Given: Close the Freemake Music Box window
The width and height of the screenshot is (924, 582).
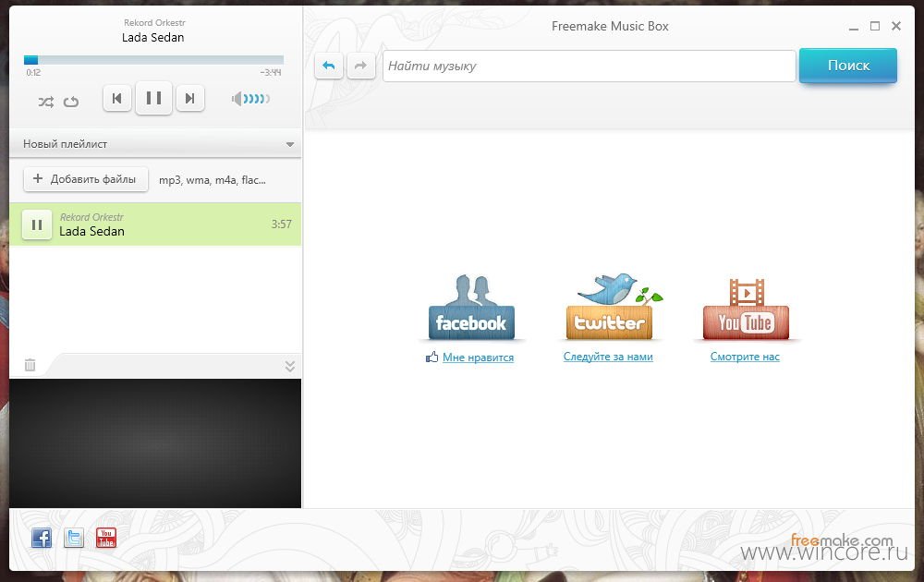Looking at the screenshot, I should click(x=896, y=26).
